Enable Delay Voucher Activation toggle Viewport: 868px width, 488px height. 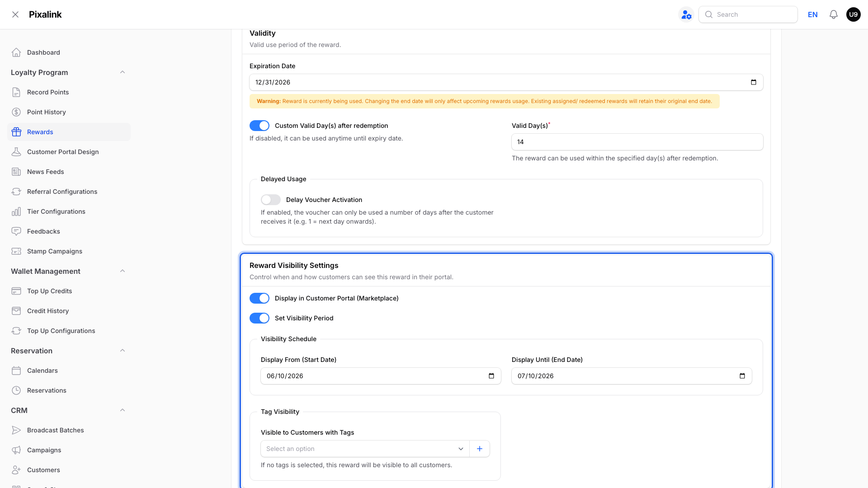pyautogui.click(x=271, y=200)
